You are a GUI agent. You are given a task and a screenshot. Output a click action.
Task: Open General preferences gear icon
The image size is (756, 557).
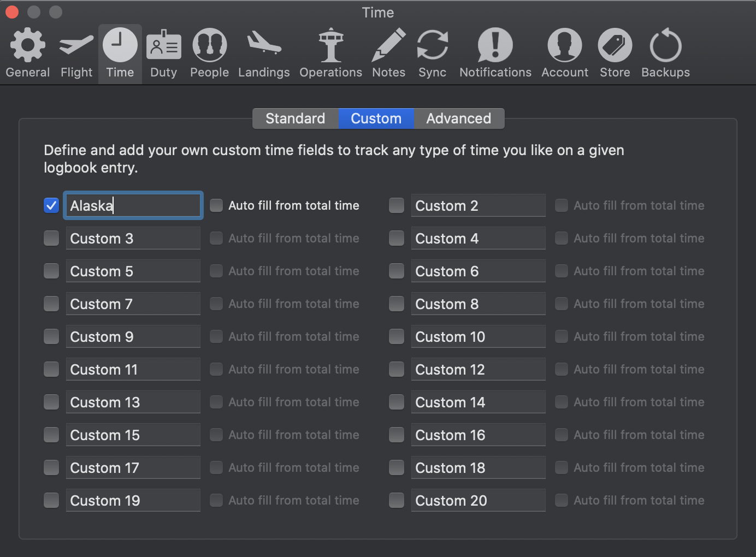click(x=27, y=45)
